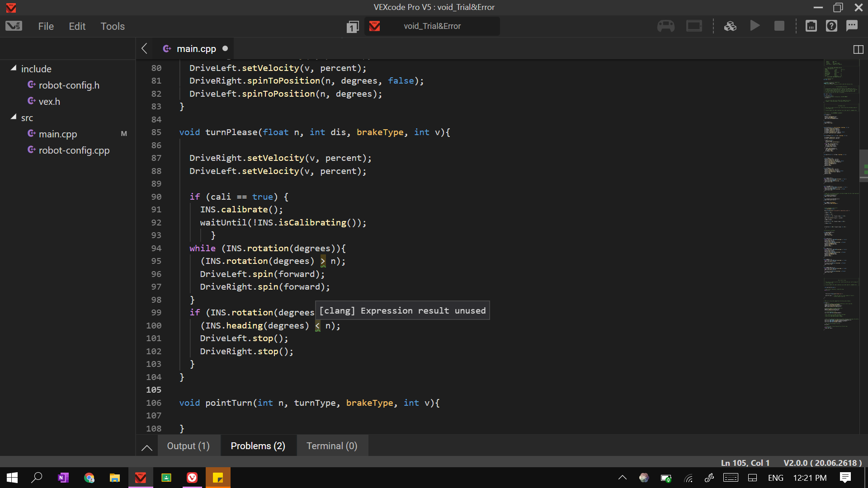
Task: Click the red VEX project icon
Action: point(374,26)
